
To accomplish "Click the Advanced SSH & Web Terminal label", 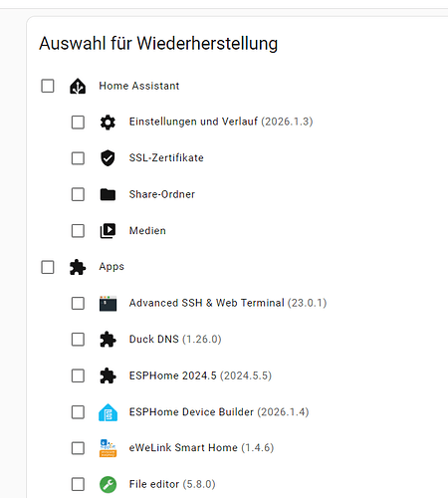I will [x=206, y=303].
